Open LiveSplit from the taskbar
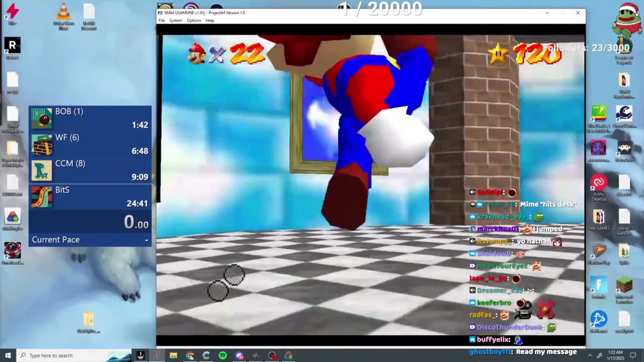The width and height of the screenshot is (644, 362). [x=140, y=355]
